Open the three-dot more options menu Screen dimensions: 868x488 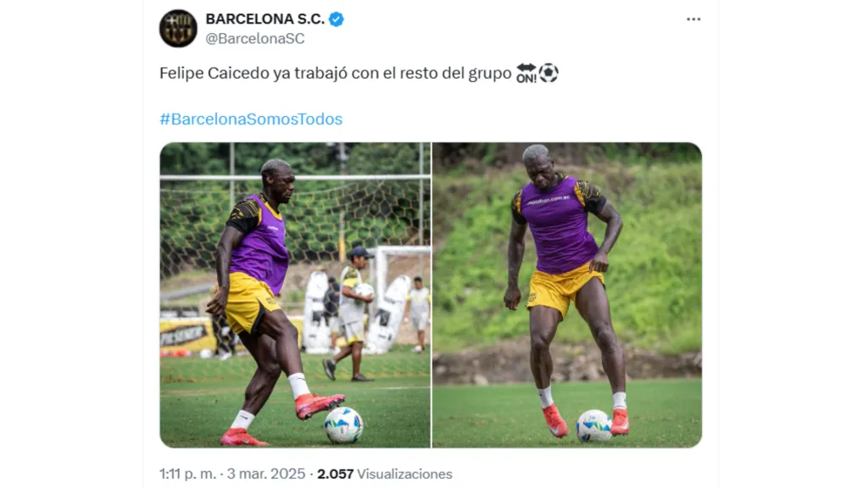click(x=693, y=19)
